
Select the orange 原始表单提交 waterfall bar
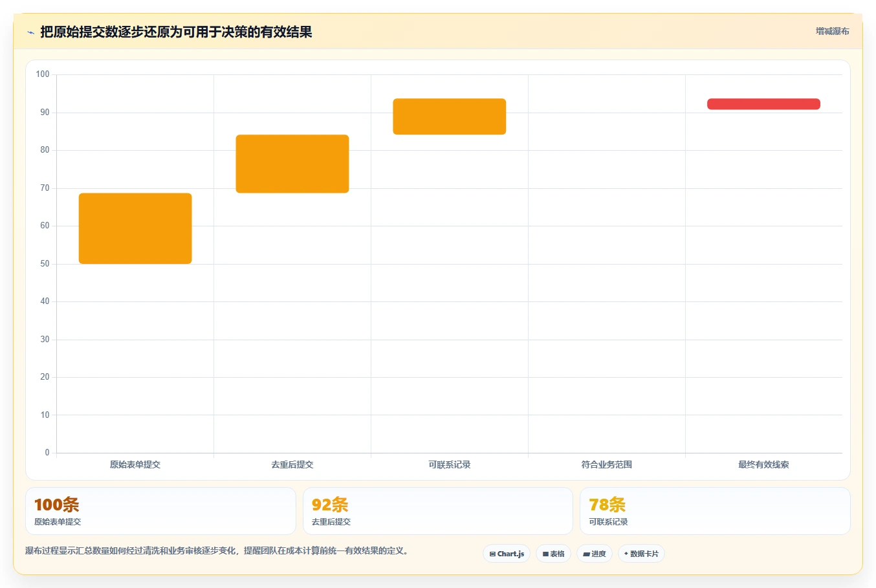tap(135, 228)
